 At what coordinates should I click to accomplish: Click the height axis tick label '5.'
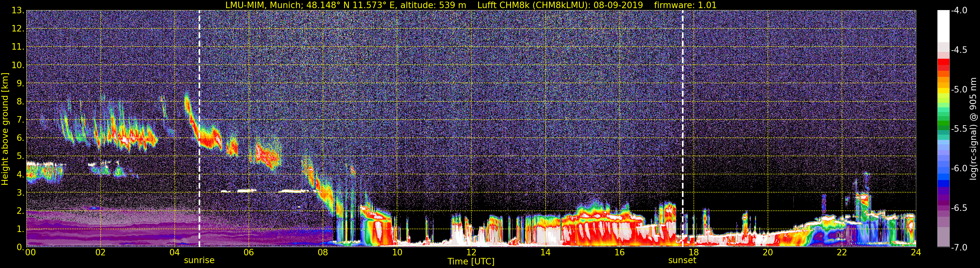tap(20, 156)
